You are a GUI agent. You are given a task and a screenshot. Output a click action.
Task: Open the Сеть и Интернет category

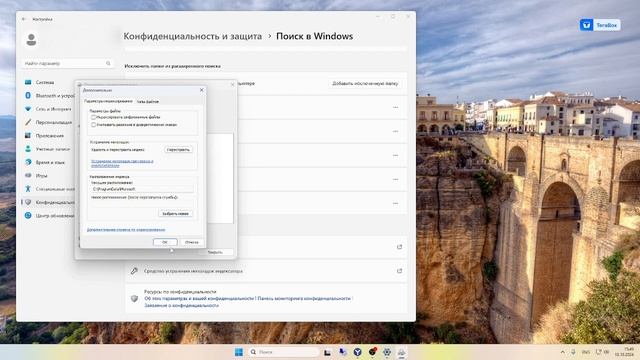coord(48,109)
